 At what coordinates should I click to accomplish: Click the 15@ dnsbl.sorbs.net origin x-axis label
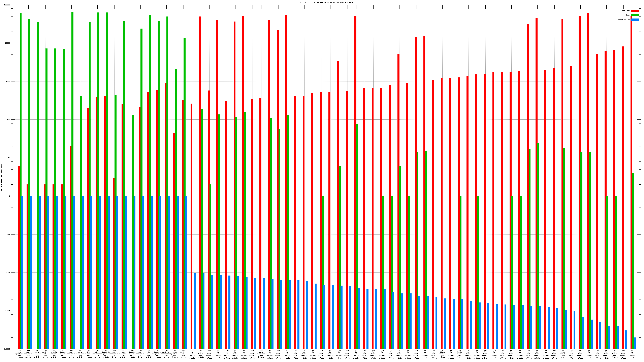(132, 354)
